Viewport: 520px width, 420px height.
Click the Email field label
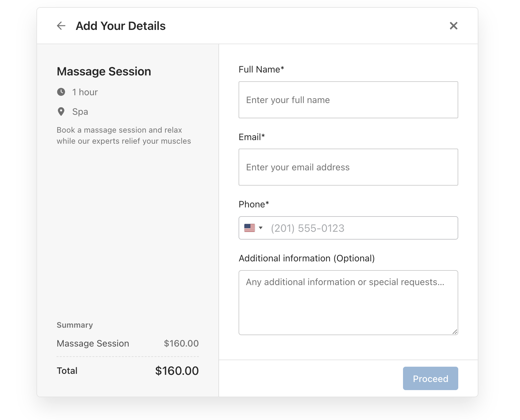tap(252, 137)
